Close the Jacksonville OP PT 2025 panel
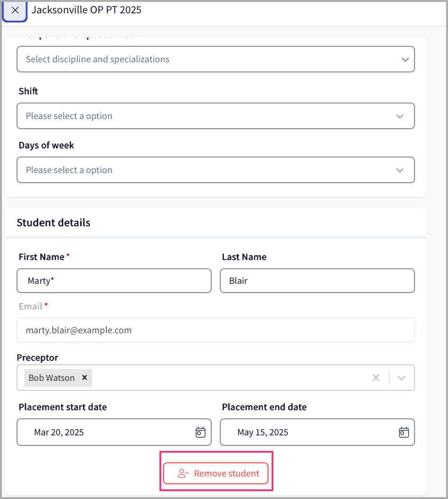This screenshot has width=448, height=499. (x=15, y=10)
